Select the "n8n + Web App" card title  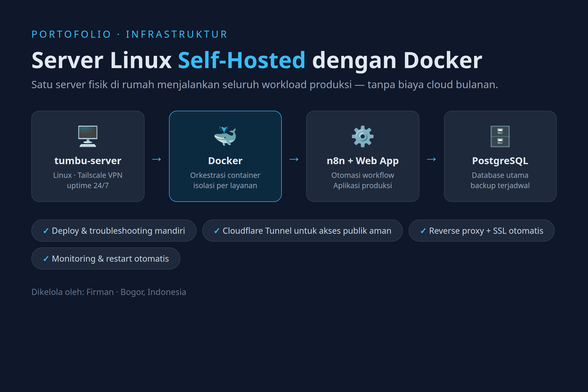point(363,161)
